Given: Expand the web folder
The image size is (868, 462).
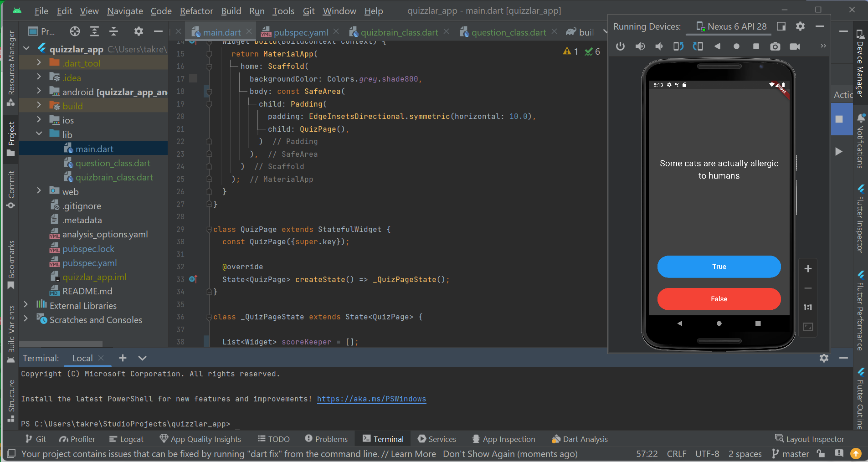Looking at the screenshot, I should [39, 191].
